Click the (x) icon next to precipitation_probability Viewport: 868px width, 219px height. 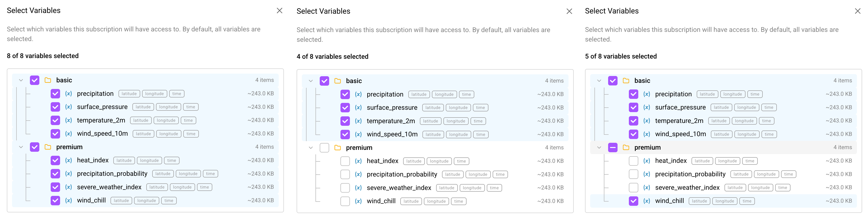tap(68, 173)
